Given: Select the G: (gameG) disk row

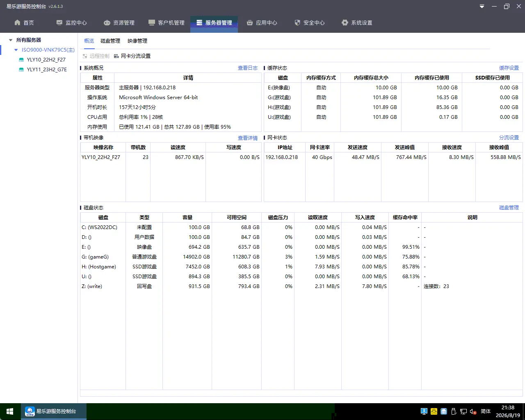Looking at the screenshot, I should pyautogui.click(x=301, y=257).
